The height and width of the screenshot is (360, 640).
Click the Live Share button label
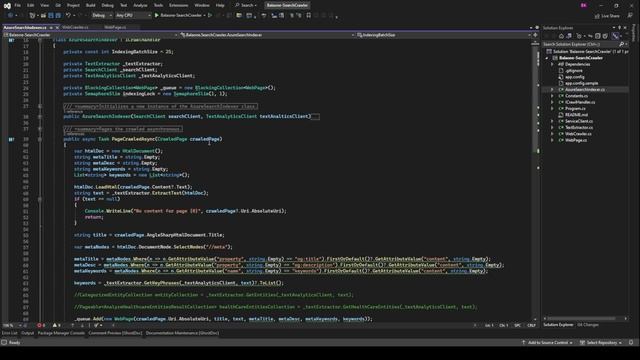(610, 16)
